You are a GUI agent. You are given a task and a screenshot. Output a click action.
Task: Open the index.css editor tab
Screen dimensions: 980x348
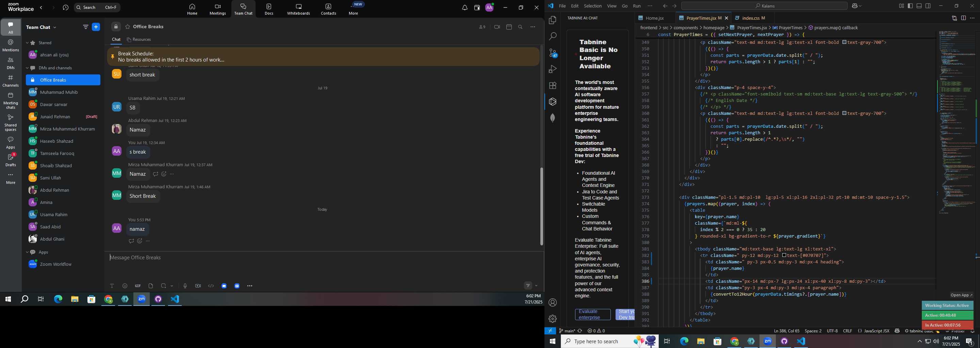(753, 18)
